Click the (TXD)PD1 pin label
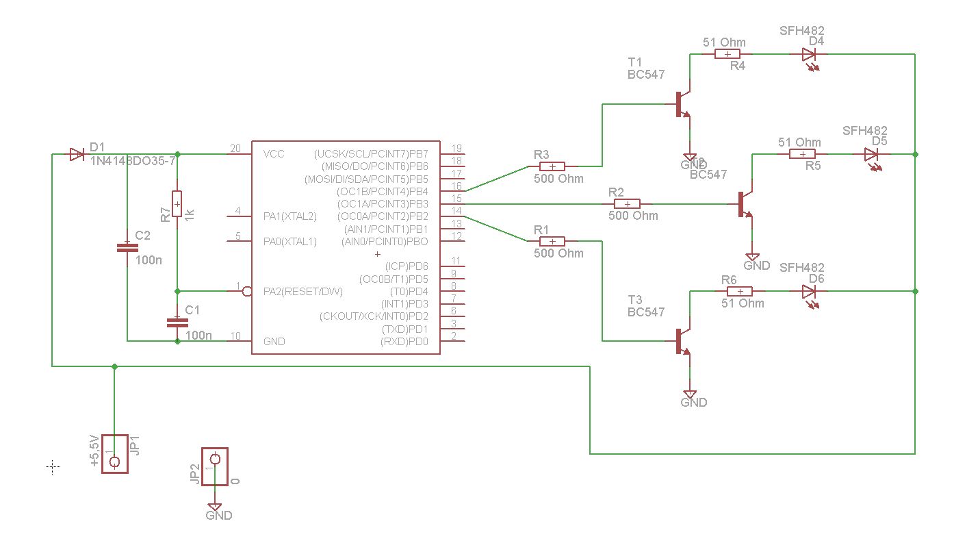The image size is (980, 554). pos(405,329)
